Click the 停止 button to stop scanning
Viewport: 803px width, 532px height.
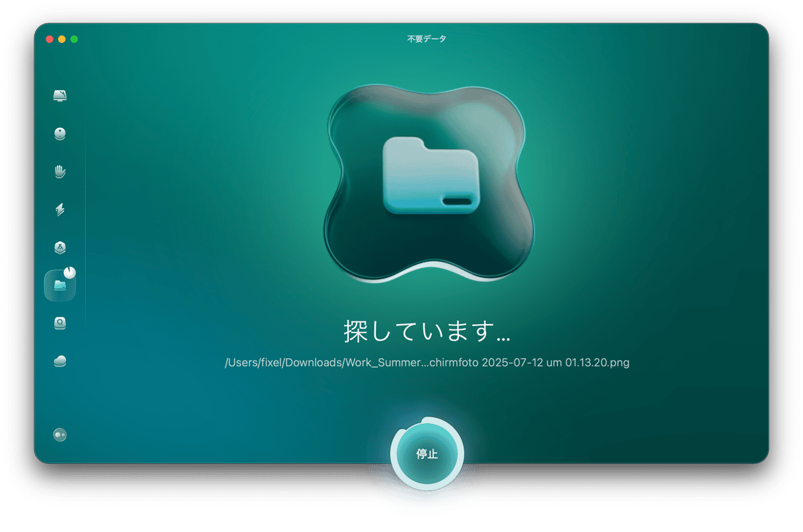(427, 454)
